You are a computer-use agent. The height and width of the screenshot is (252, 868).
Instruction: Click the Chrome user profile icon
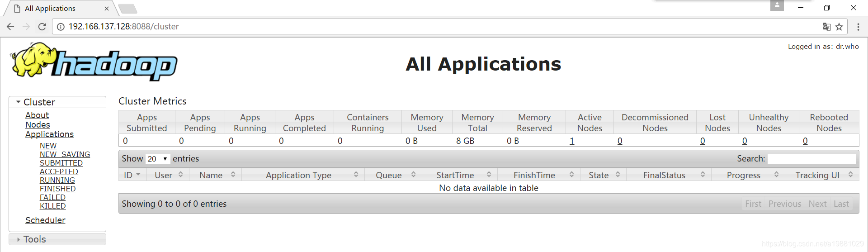tap(777, 5)
